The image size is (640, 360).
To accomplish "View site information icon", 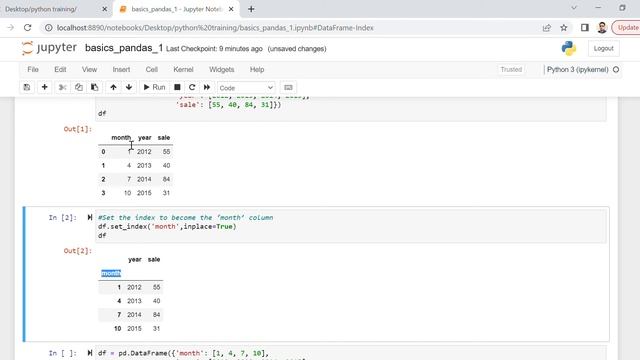I will (48, 28).
